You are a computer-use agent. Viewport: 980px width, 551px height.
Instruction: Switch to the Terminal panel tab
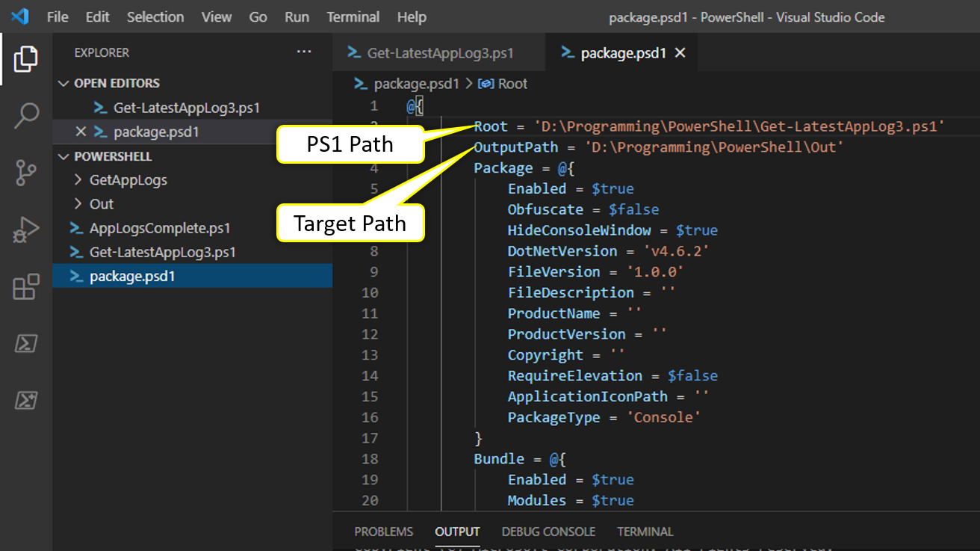tap(645, 532)
